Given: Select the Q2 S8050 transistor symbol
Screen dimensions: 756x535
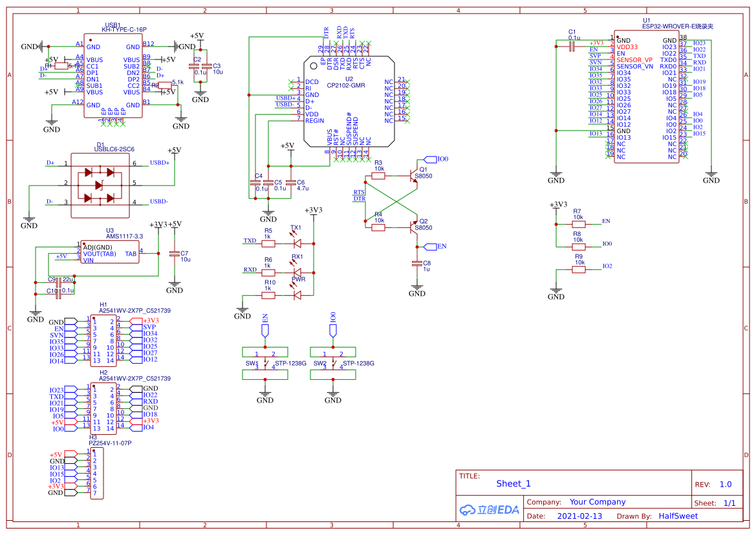Looking at the screenshot, I should tap(413, 227).
